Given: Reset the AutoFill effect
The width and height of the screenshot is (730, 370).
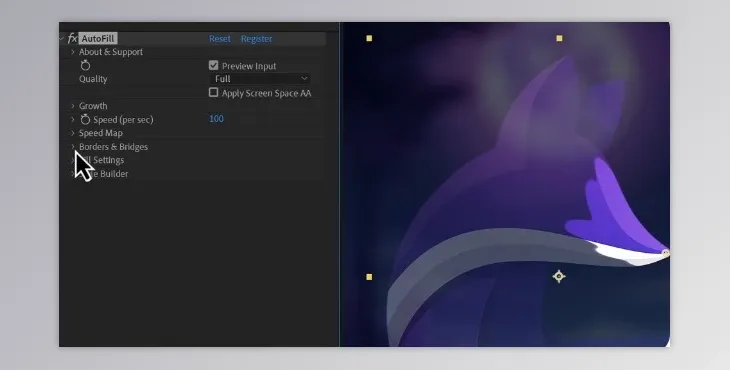Looking at the screenshot, I should (220, 39).
